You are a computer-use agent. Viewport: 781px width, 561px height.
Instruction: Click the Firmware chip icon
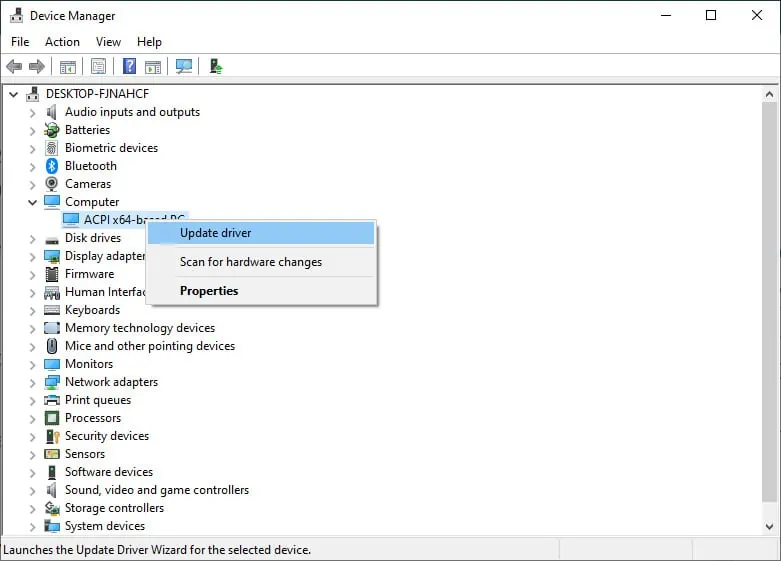(52, 274)
